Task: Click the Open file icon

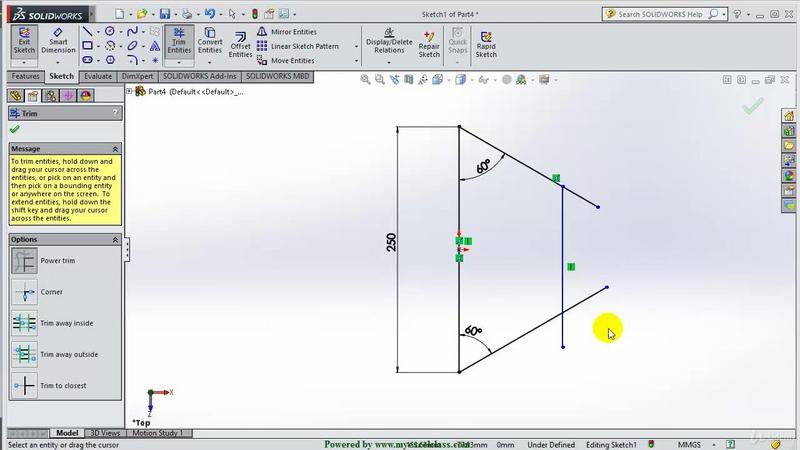Action: [142, 14]
